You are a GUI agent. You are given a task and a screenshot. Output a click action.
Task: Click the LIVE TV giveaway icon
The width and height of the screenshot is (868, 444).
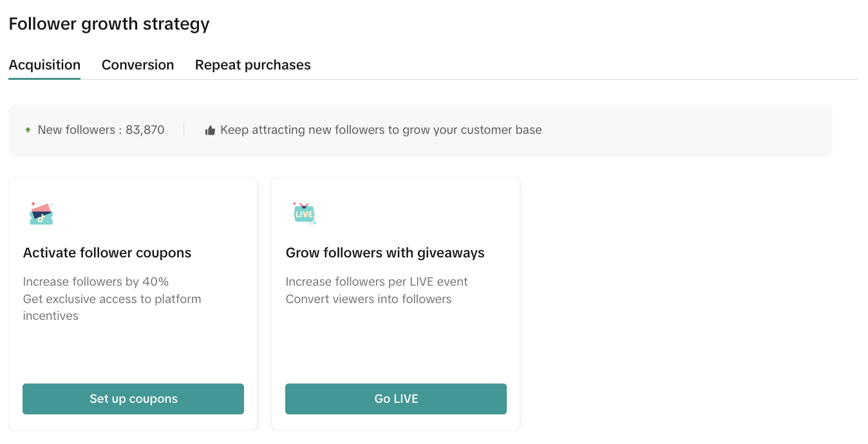point(304,213)
